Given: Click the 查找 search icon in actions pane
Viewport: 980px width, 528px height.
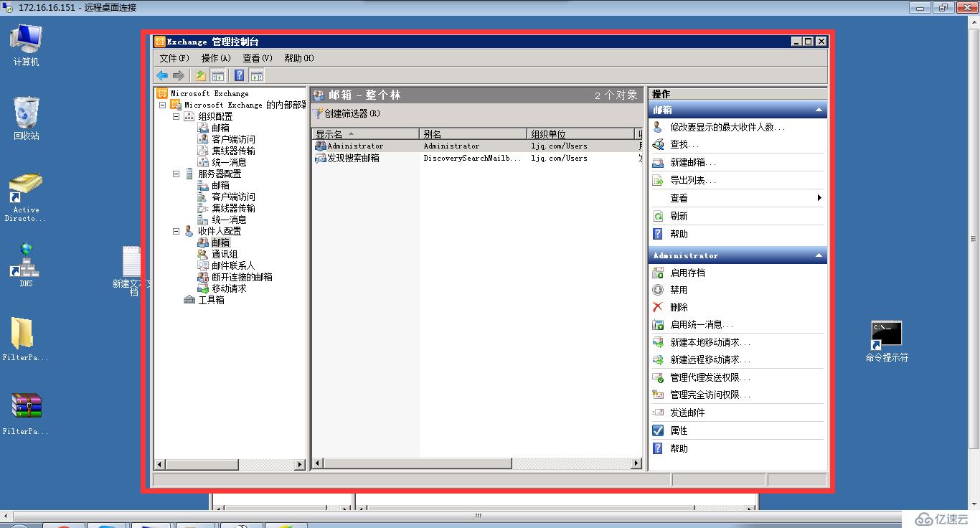Looking at the screenshot, I should 658,144.
